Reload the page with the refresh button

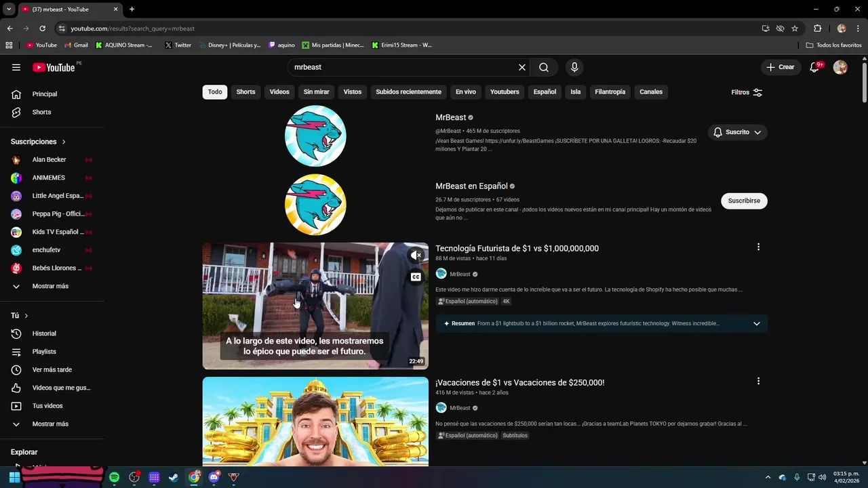tap(42, 28)
